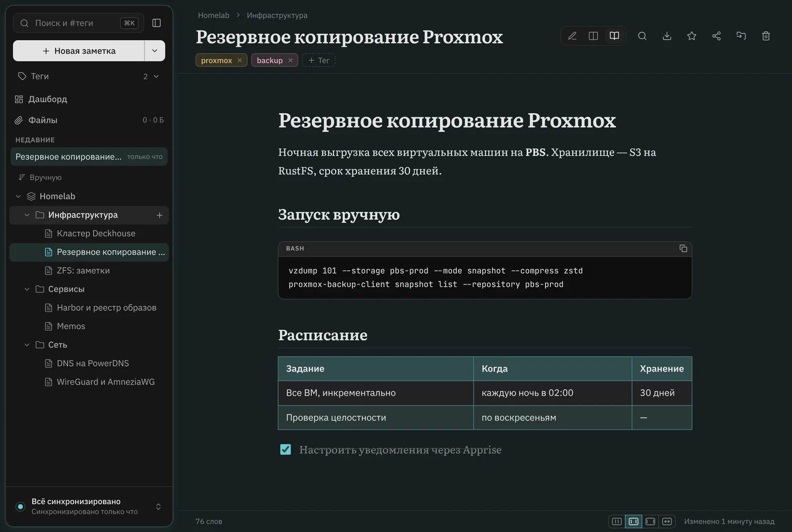Remove the proxmox tag
The image size is (792, 532).
pos(240,60)
